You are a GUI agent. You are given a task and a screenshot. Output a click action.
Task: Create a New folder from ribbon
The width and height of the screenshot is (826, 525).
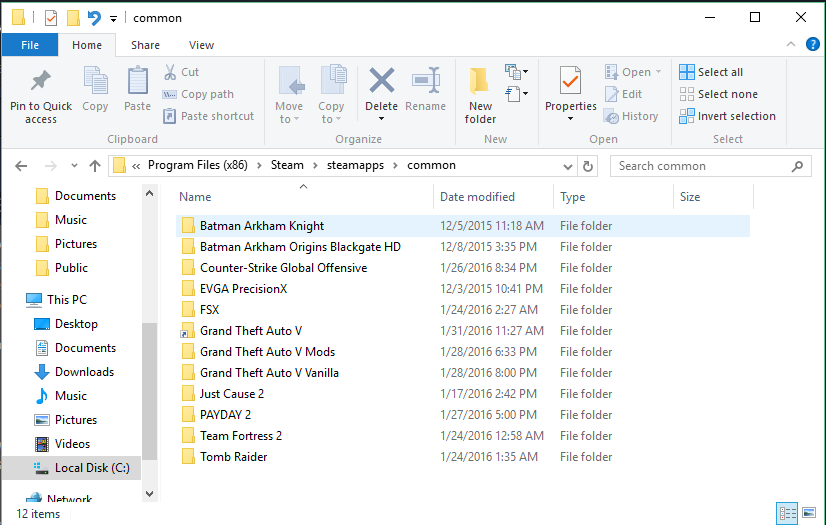(x=480, y=95)
